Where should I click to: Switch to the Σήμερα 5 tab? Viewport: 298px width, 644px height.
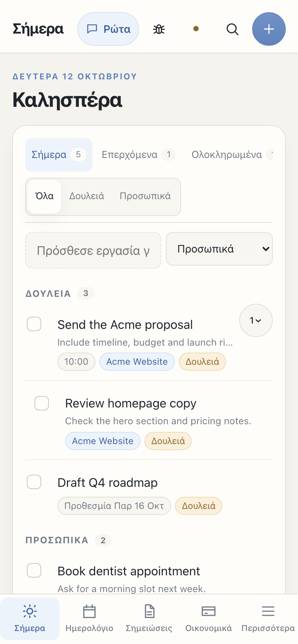[x=59, y=155]
